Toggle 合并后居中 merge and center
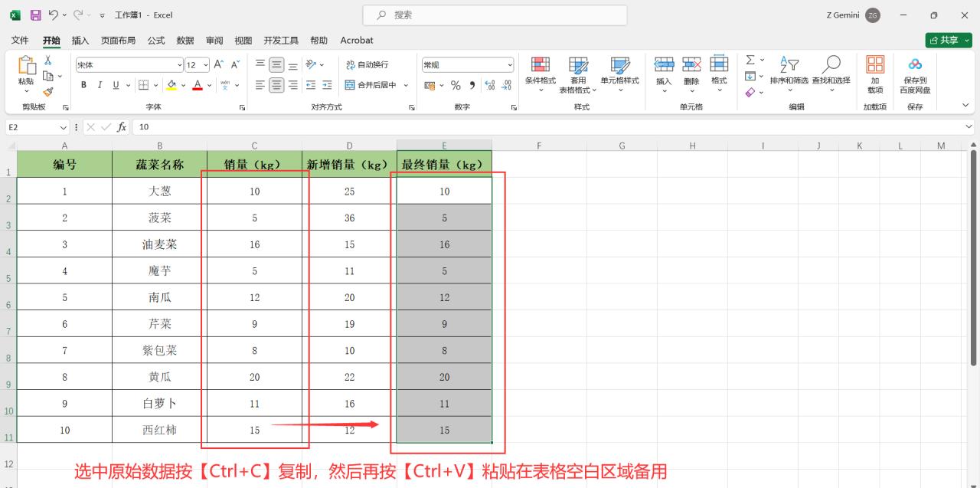 coord(371,85)
